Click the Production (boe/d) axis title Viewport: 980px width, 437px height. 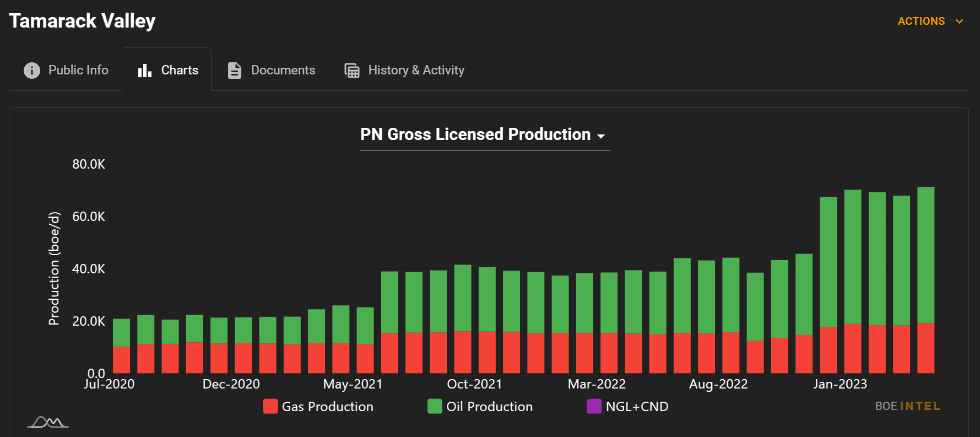(54, 268)
